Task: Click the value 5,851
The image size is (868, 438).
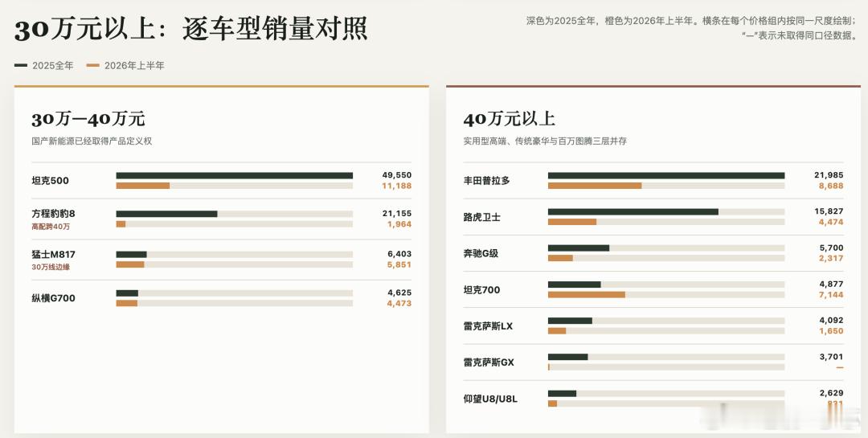Action: (399, 264)
